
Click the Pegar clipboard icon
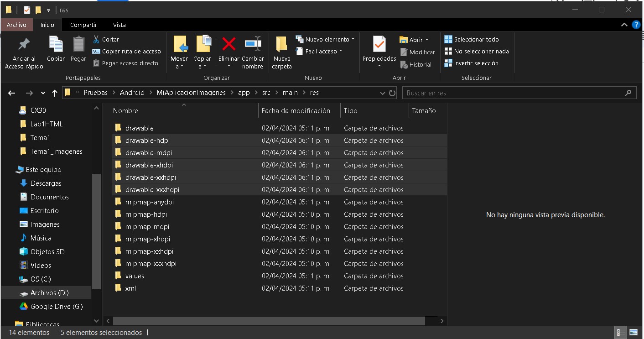(78, 44)
